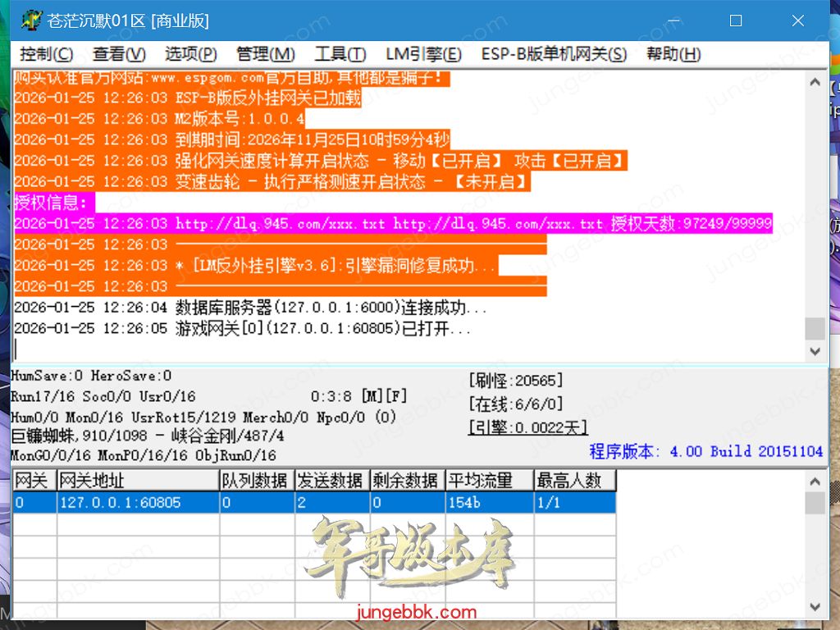Viewport: 840px width, 630px height.
Task: Open the 选项(P) menu
Action: tap(190, 54)
